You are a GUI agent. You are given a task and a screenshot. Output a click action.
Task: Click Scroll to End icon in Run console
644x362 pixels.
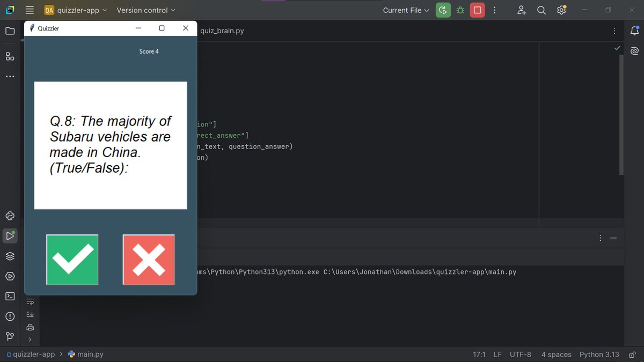tap(30, 314)
